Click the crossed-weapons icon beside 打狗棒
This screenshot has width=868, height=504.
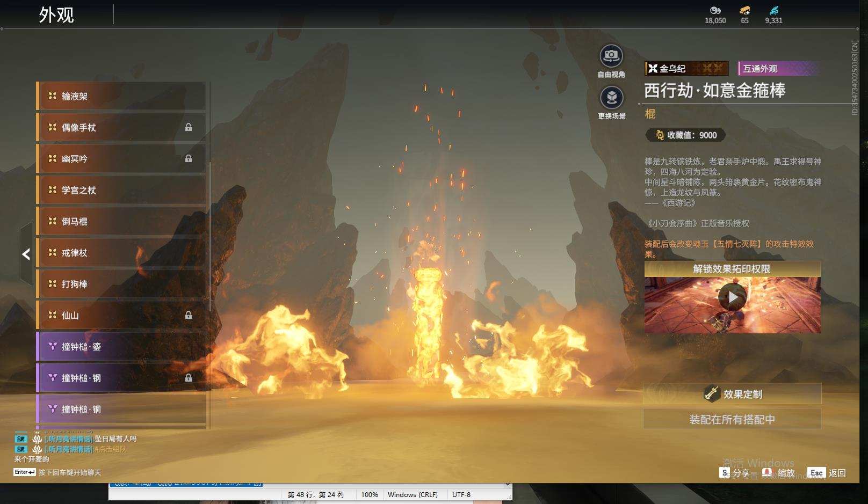click(52, 284)
